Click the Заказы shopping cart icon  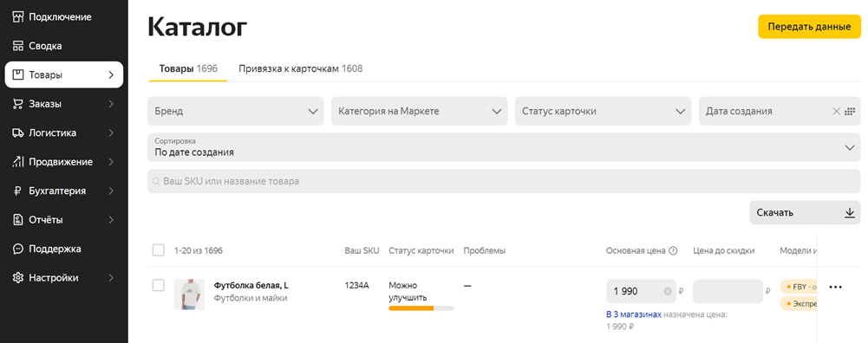pyautogui.click(x=18, y=104)
